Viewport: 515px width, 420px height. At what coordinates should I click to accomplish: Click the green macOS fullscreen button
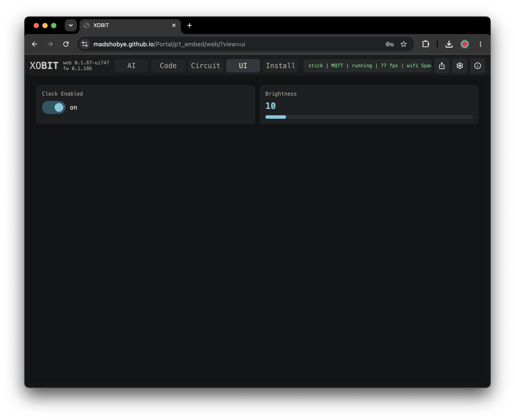click(54, 25)
